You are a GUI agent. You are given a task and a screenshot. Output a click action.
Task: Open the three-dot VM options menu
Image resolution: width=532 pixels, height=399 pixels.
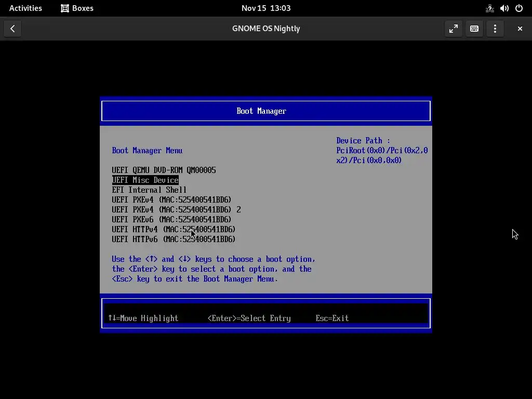coord(495,29)
